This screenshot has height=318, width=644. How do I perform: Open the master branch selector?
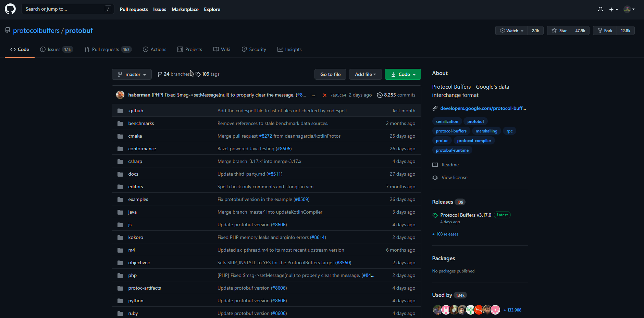[x=132, y=74]
